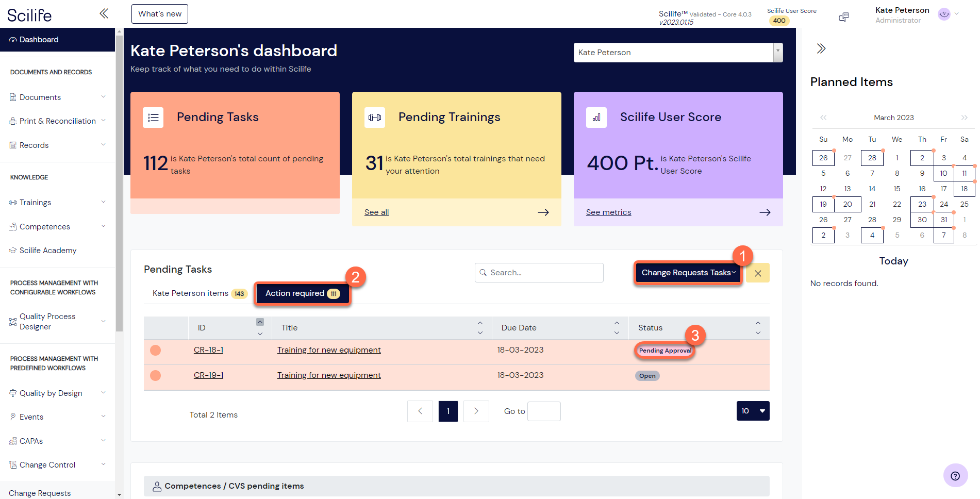The height and width of the screenshot is (499, 980).
Task: Sort tasks by Status column arrows
Action: point(758,328)
